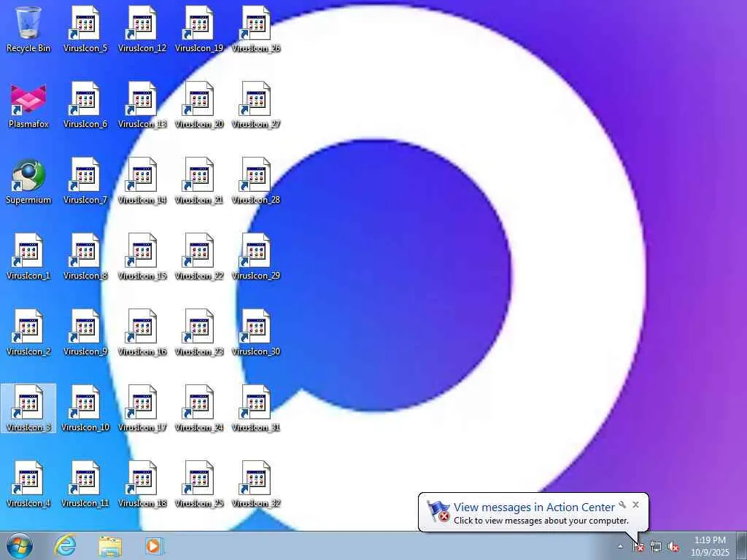Select the VirusIcon_14 shortcut

click(x=142, y=182)
